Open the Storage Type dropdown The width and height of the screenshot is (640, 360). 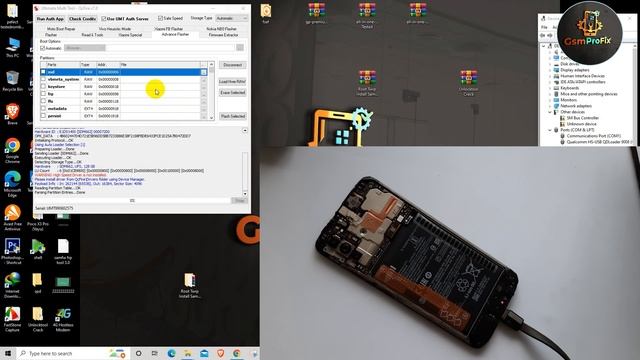tap(231, 18)
